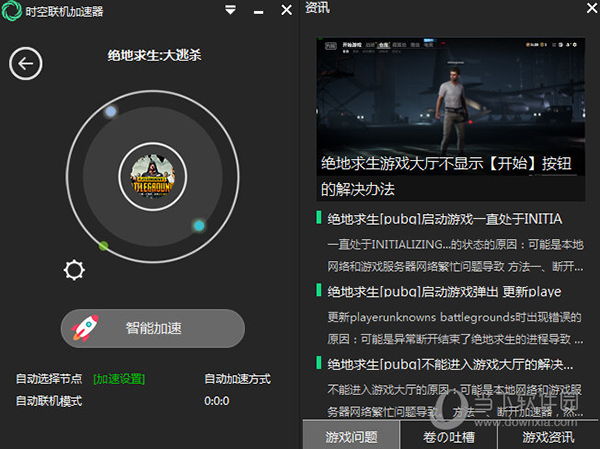The image size is (600, 449).
Task: Close the accelerator window
Action: tap(286, 11)
